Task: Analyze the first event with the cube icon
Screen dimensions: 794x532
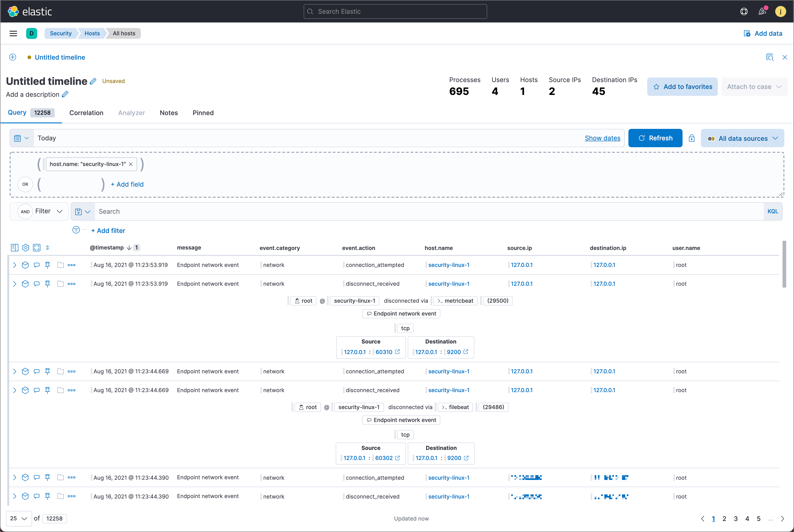Action: tap(25, 265)
